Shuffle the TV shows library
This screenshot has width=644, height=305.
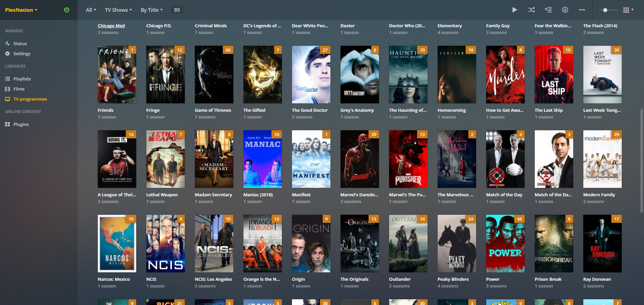531,10
